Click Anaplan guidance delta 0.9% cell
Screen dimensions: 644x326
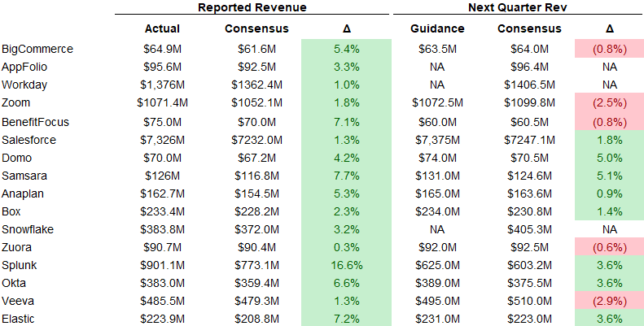(610, 193)
